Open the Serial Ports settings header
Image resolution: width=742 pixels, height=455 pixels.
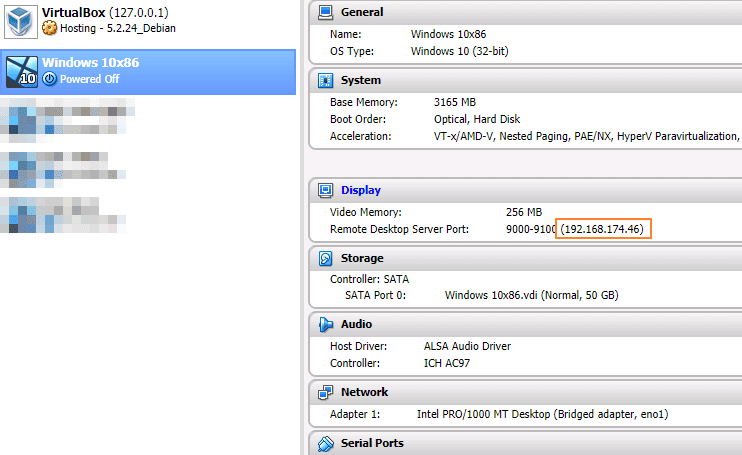coord(372,443)
